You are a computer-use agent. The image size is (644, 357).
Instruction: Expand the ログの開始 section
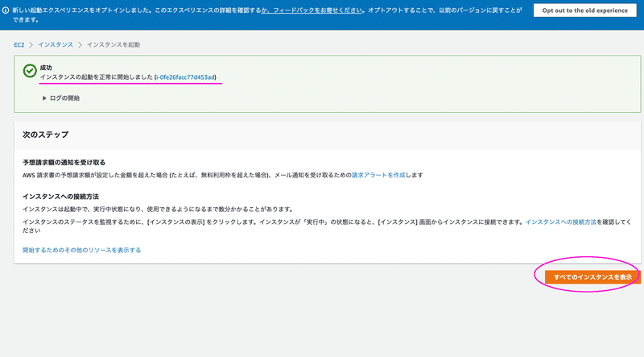[61, 98]
